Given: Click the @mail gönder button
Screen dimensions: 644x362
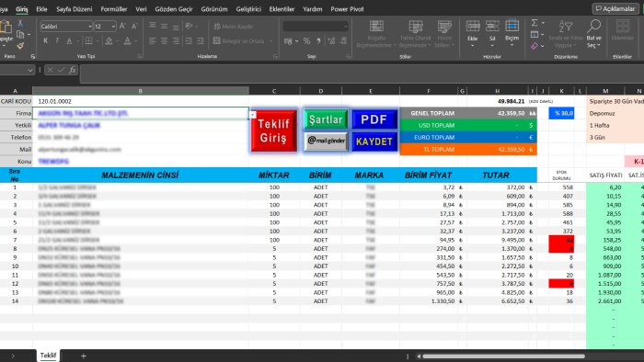Looking at the screenshot, I should click(326, 141).
